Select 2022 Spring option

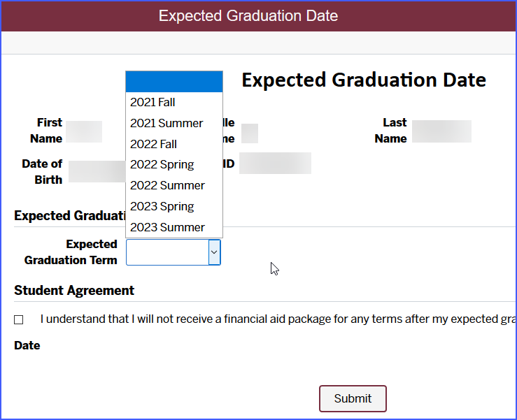tap(174, 165)
